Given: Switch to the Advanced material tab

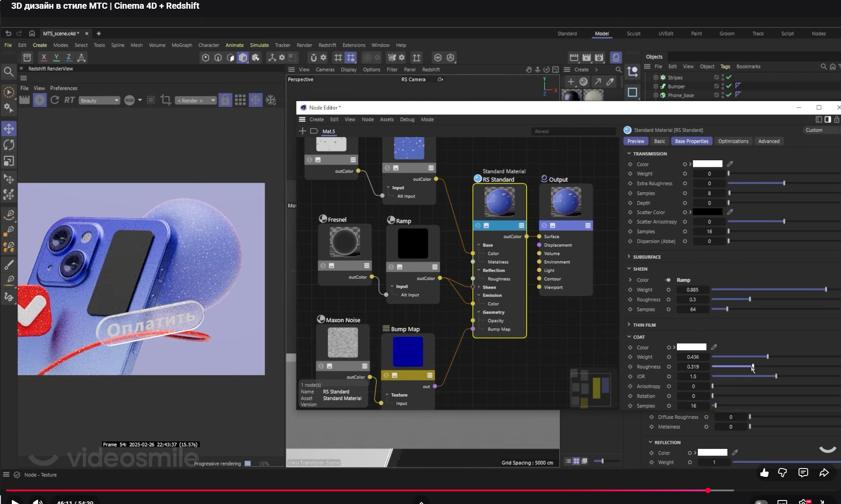Looking at the screenshot, I should pos(769,141).
